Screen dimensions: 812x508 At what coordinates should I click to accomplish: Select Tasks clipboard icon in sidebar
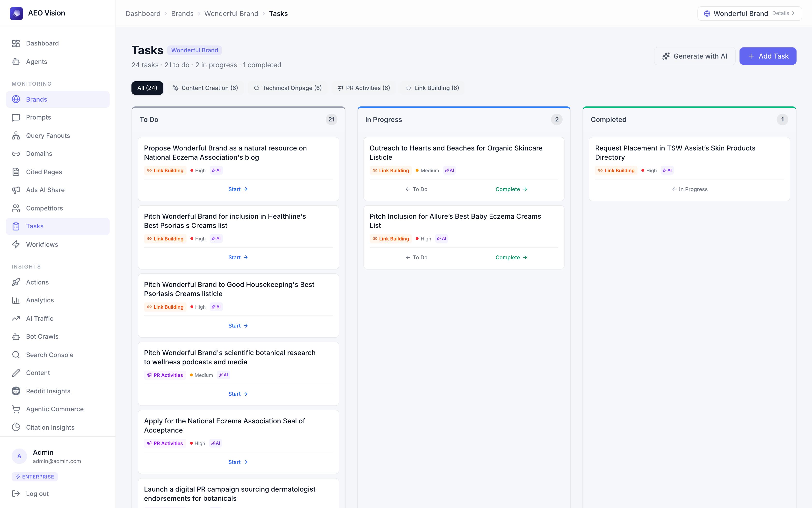point(16,226)
